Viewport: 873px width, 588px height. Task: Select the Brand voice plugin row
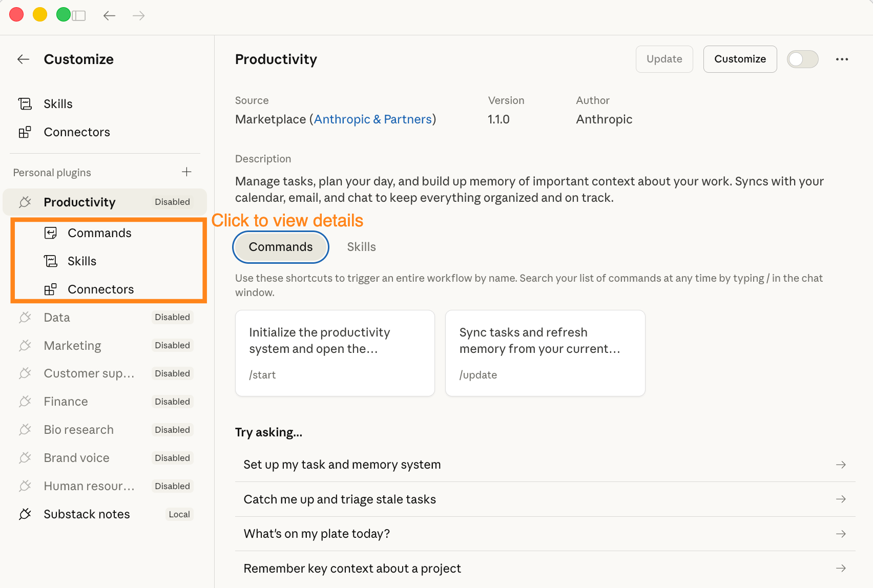(105, 458)
